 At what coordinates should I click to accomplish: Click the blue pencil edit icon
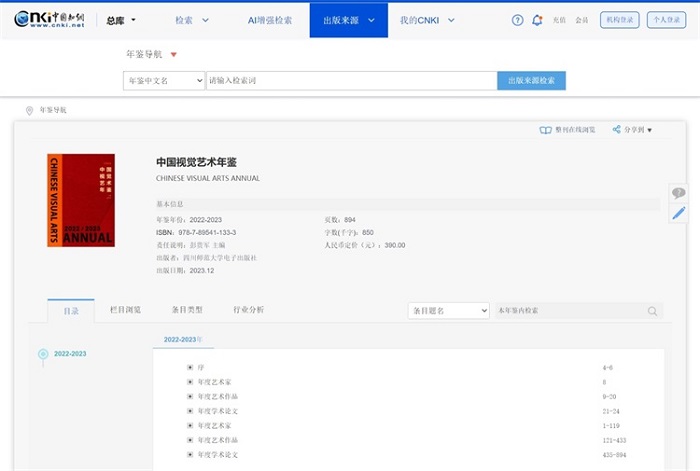pos(679,213)
